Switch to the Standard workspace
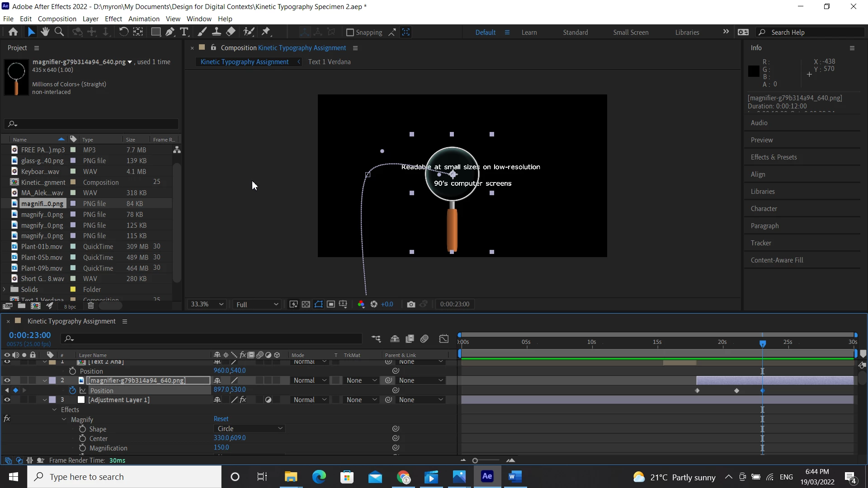Viewport: 868px width, 488px height. click(x=575, y=32)
